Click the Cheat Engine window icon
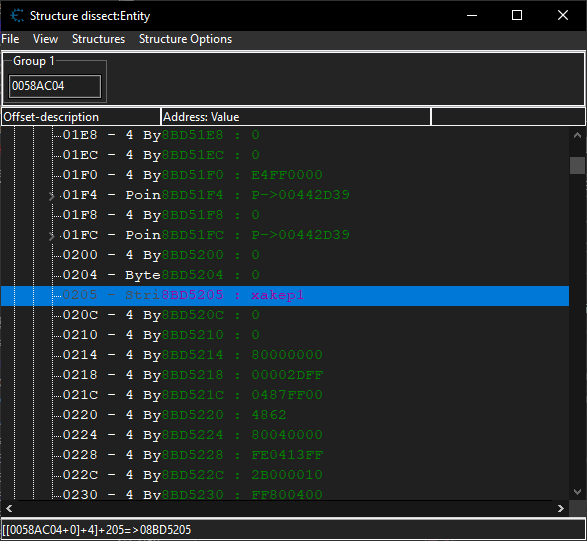Viewport: 587px width, 541px height. [17, 16]
